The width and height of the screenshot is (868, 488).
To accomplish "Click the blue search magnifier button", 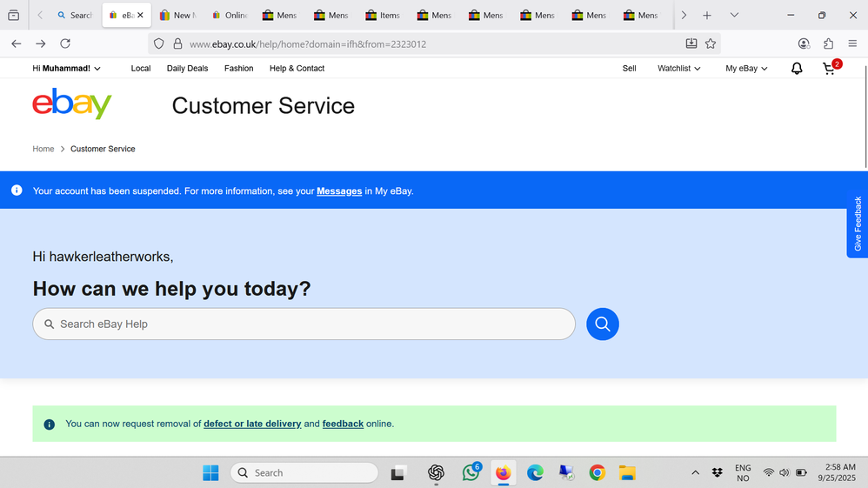I will 602,324.
